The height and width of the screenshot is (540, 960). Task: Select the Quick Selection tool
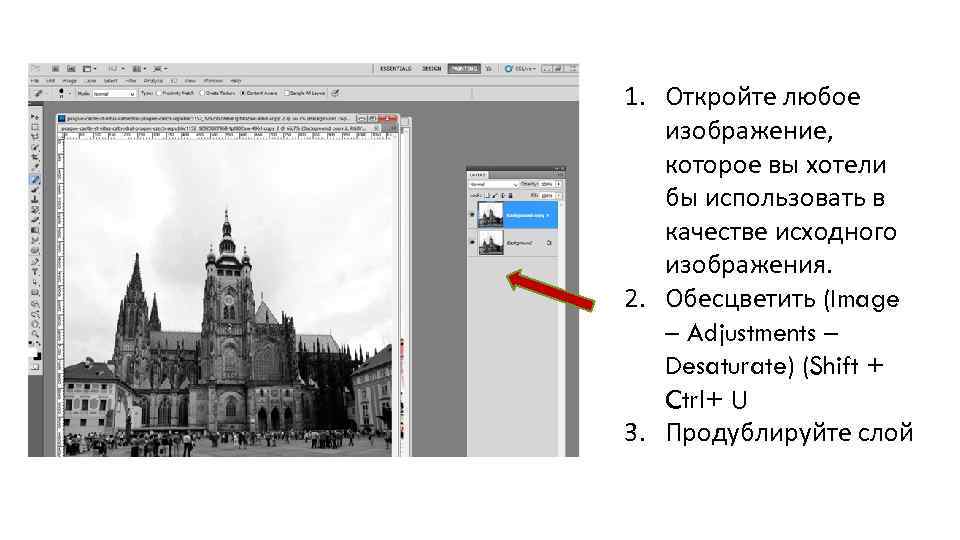(35, 148)
